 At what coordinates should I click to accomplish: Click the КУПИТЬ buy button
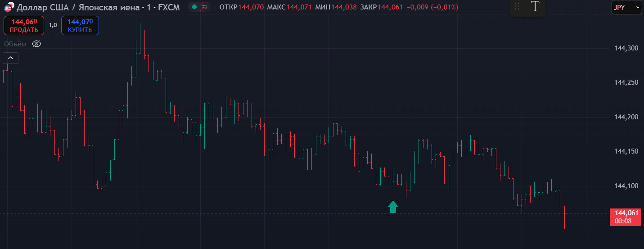[x=80, y=25]
